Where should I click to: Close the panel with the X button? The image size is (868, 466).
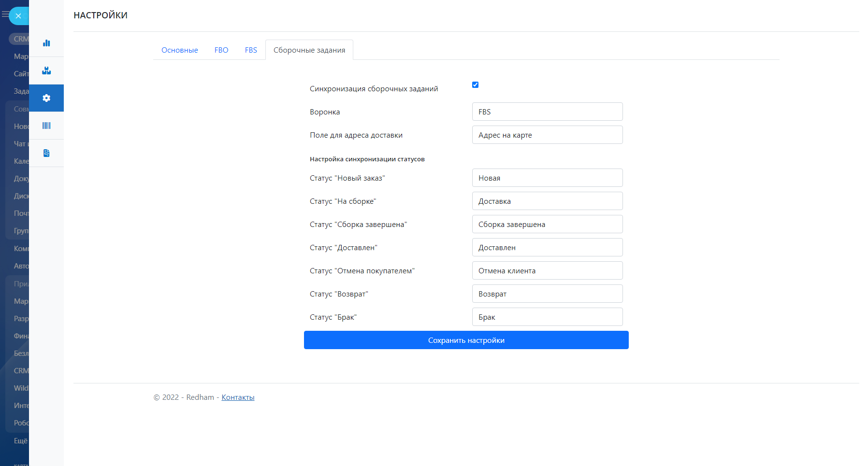[18, 16]
